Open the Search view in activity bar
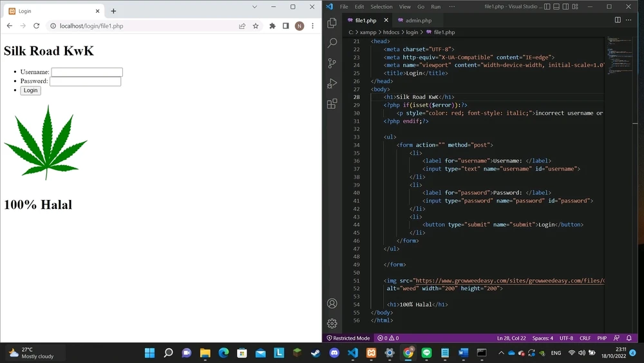 click(332, 43)
